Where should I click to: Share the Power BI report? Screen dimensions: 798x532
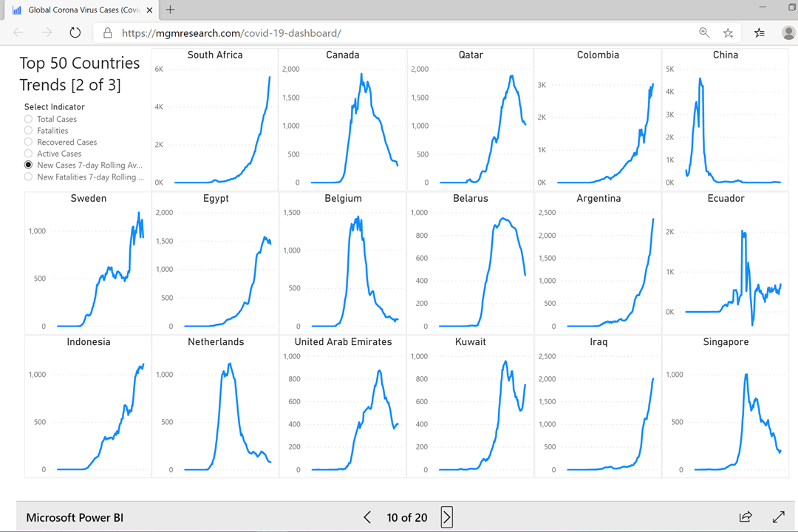tap(746, 516)
